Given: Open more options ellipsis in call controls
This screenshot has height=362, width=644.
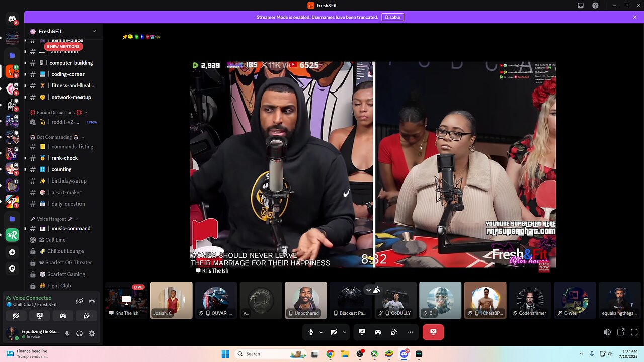Looking at the screenshot, I should point(410,332).
